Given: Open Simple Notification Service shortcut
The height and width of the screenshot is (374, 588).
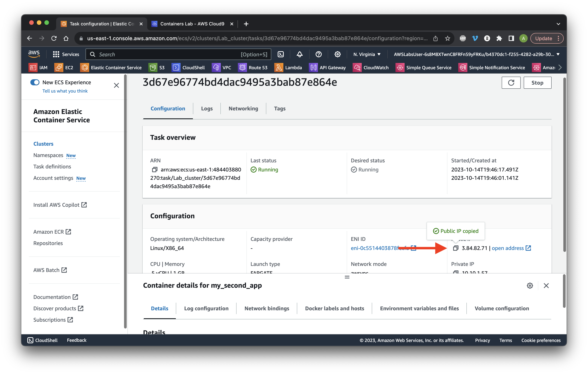Looking at the screenshot, I should coord(492,68).
